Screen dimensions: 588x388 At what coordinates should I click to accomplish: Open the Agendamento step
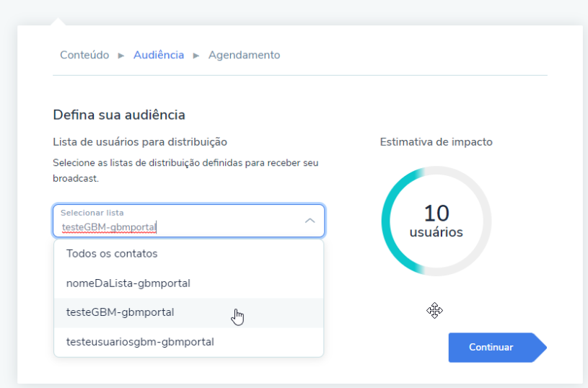point(244,55)
